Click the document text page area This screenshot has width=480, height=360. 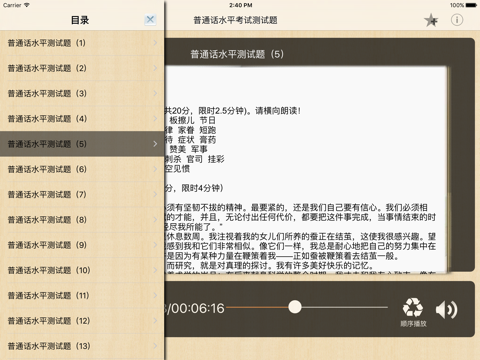tap(306, 169)
